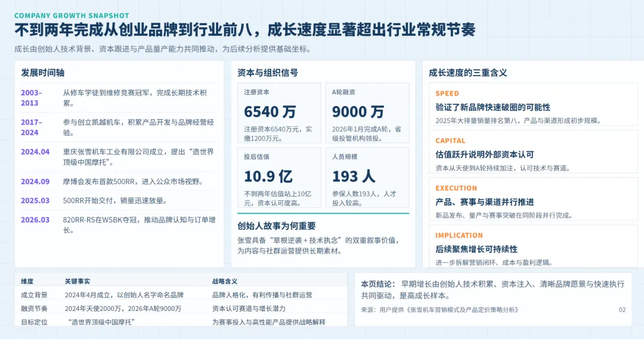Click the subtitle starting with 成长由创始人技术背景
Image resolution: width=644 pixels, height=339 pixels.
pos(163,49)
